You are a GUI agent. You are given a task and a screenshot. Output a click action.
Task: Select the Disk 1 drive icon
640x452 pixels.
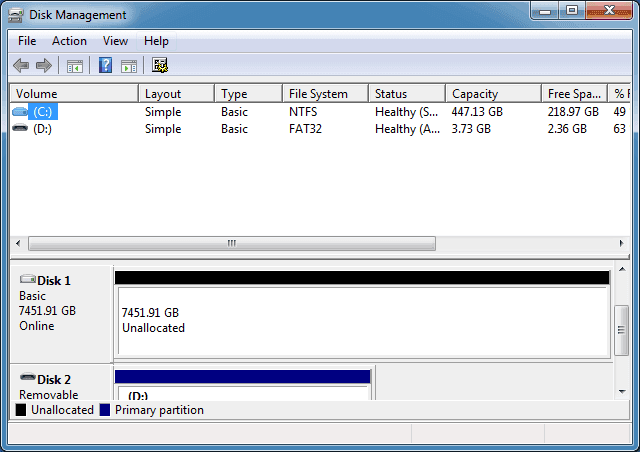pos(28,279)
